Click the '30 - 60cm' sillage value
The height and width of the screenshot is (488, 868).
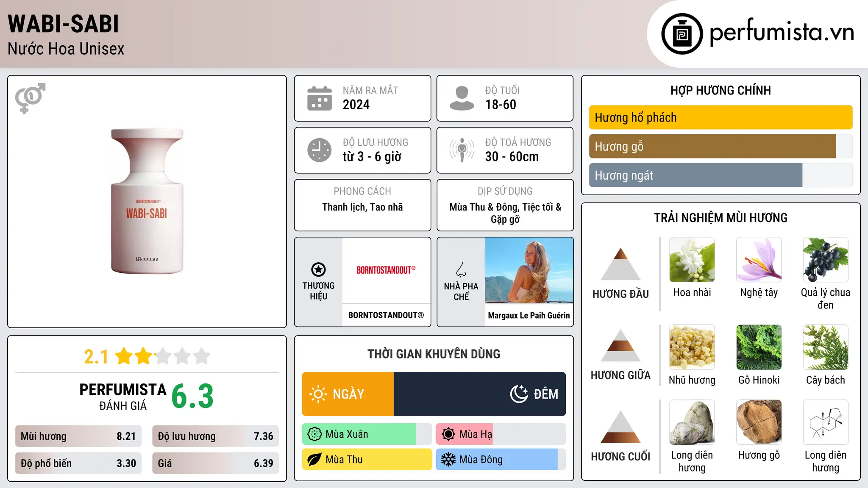512,157
